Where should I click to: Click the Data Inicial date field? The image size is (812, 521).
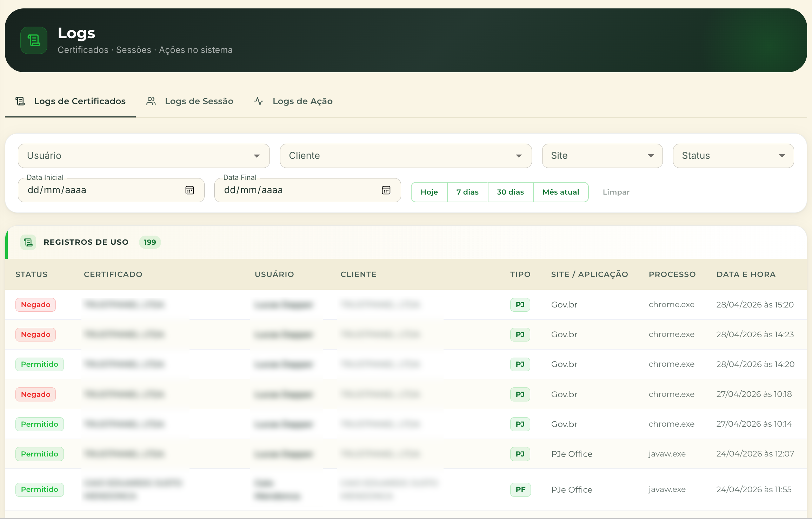[x=111, y=190]
